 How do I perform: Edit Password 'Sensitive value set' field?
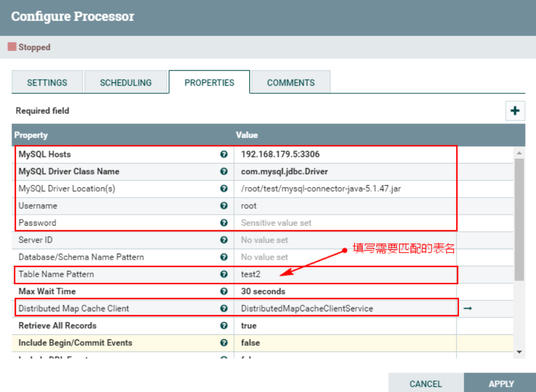[345, 223]
